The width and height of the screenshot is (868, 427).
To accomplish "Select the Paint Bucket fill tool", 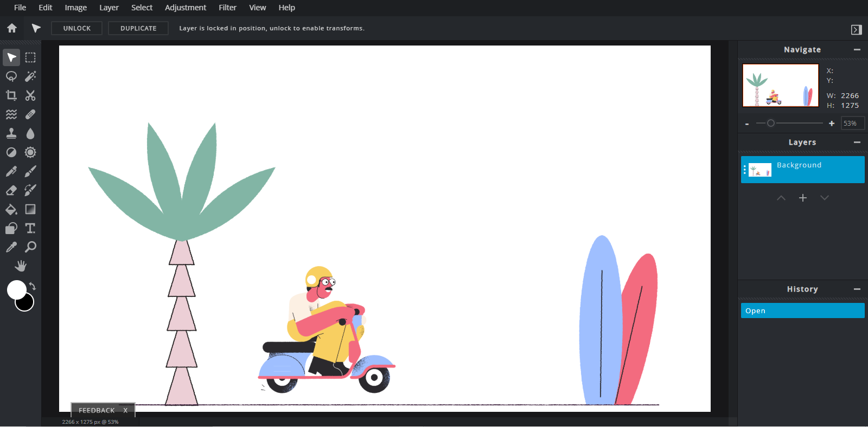I will (x=11, y=209).
